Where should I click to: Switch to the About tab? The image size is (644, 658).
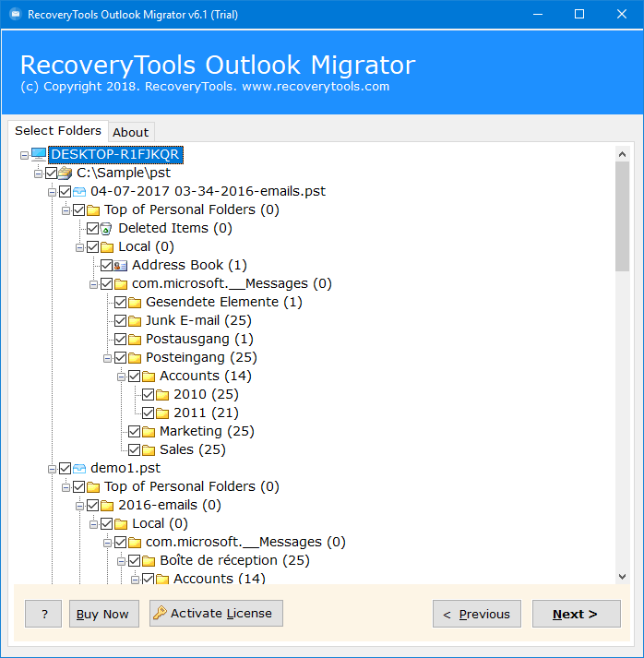(131, 132)
